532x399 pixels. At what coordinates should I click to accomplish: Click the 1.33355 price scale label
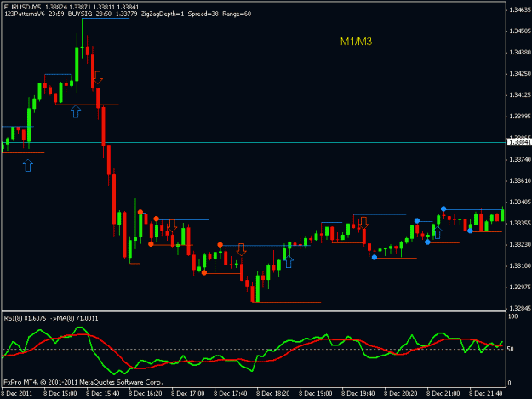[519, 224]
